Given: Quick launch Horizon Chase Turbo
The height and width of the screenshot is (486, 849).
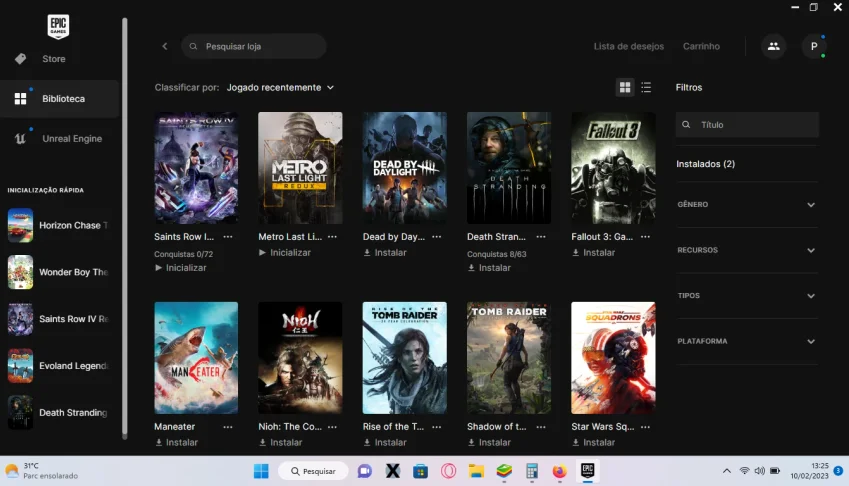Looking at the screenshot, I should 58,225.
